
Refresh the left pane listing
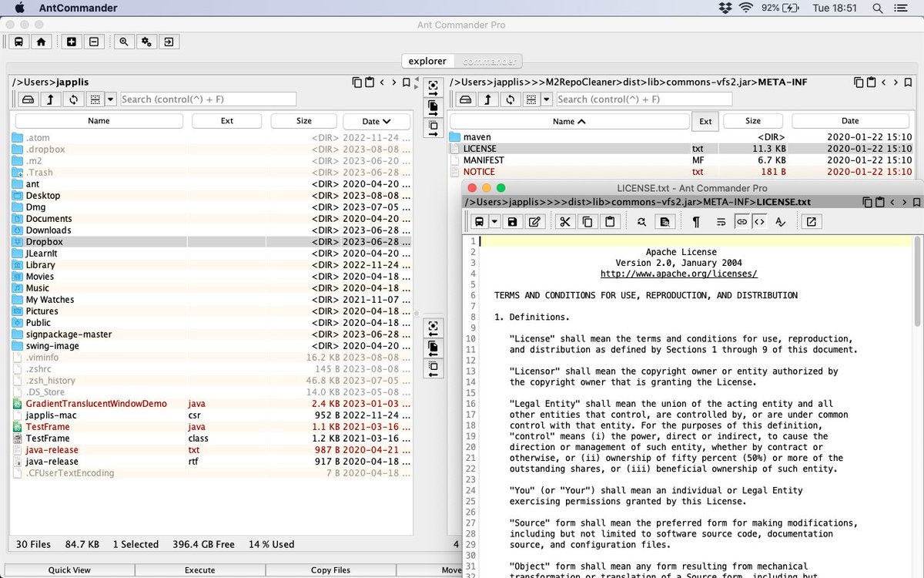coord(72,99)
